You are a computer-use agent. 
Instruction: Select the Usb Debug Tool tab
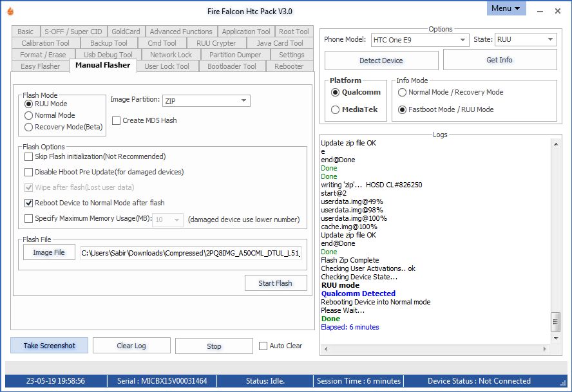[108, 55]
